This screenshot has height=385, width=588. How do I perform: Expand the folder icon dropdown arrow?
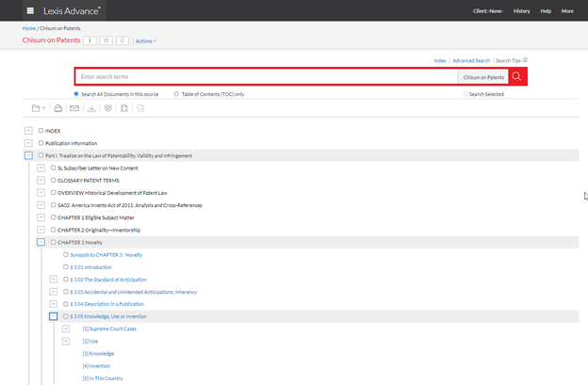point(44,108)
